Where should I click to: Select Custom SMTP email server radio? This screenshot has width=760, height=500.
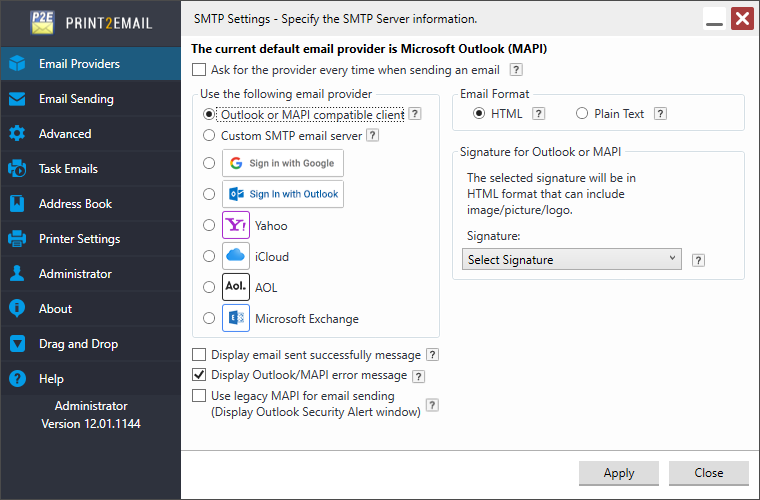tap(209, 135)
